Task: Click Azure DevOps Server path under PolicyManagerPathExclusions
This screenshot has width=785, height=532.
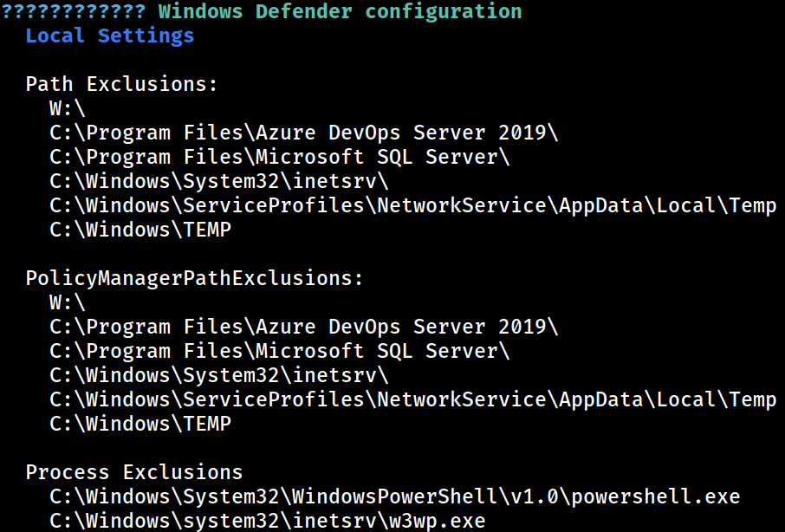Action: 304,327
